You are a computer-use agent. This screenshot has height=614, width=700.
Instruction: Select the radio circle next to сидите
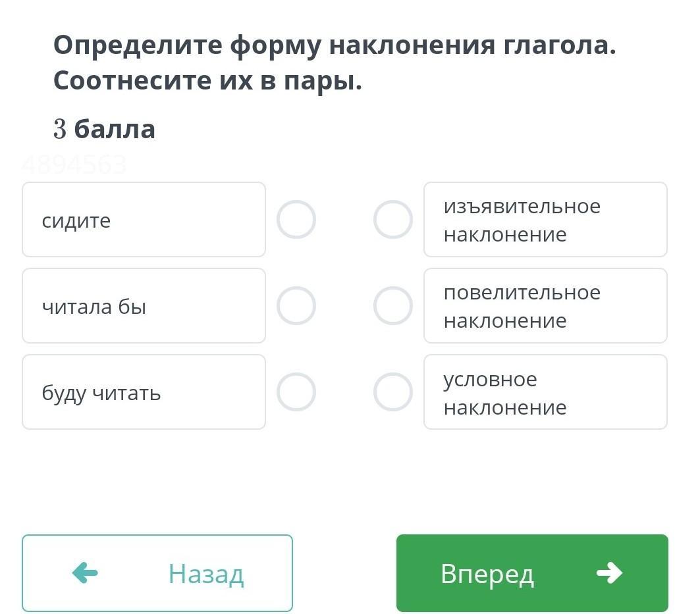(x=296, y=220)
